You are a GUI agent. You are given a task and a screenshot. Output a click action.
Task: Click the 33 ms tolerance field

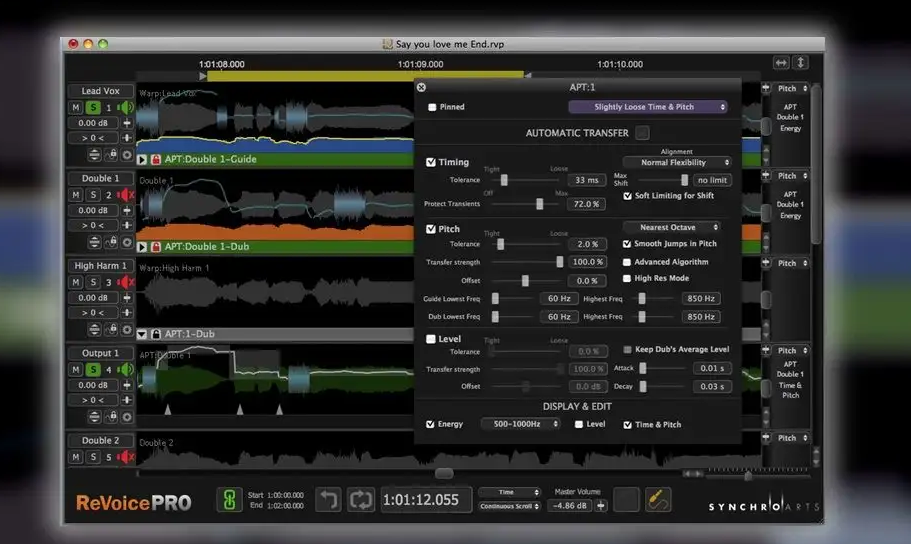[x=587, y=180]
